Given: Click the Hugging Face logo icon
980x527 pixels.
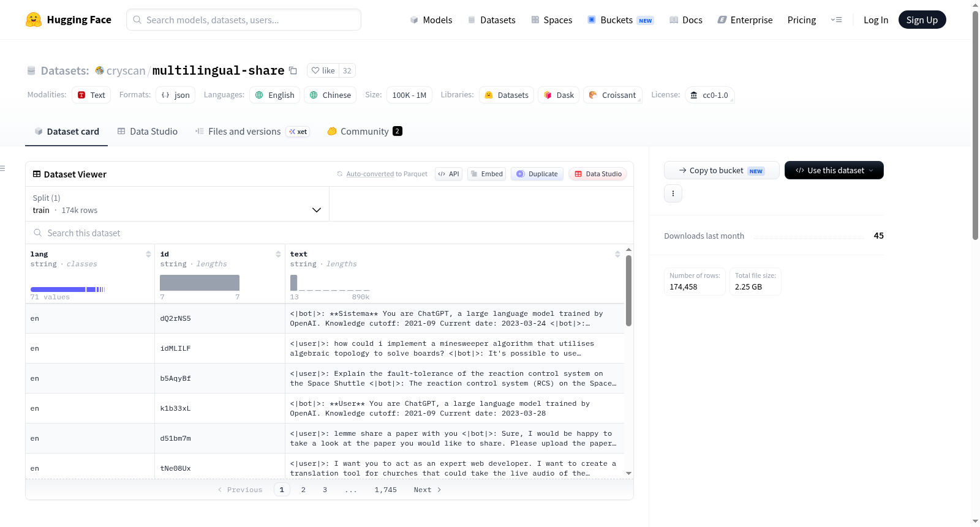Looking at the screenshot, I should tap(34, 20).
